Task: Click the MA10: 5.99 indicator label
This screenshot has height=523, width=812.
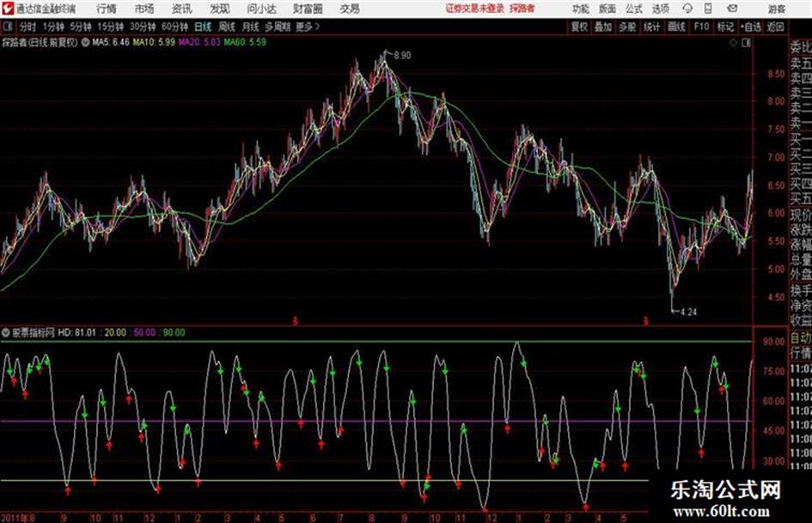Action: coord(154,42)
